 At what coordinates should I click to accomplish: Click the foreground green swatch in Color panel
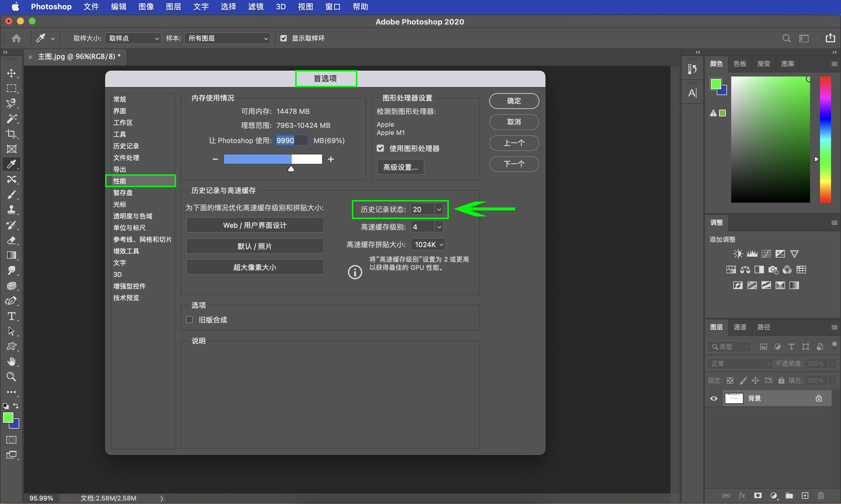716,84
